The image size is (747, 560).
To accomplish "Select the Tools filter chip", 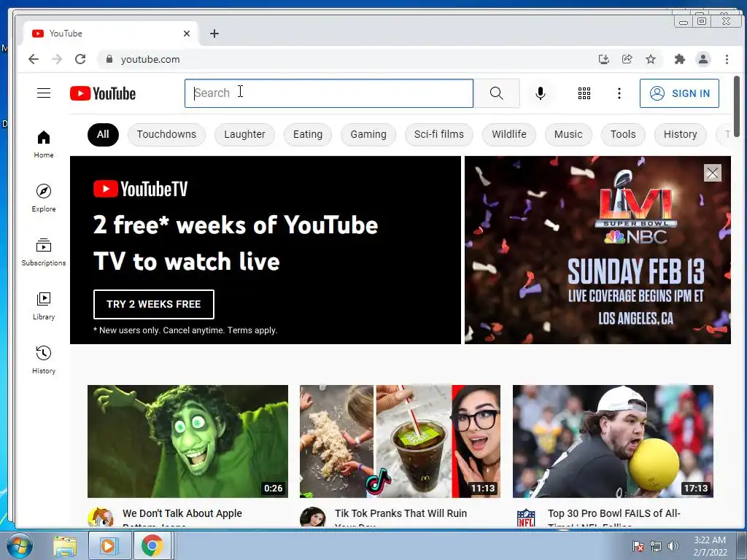I will click(623, 134).
